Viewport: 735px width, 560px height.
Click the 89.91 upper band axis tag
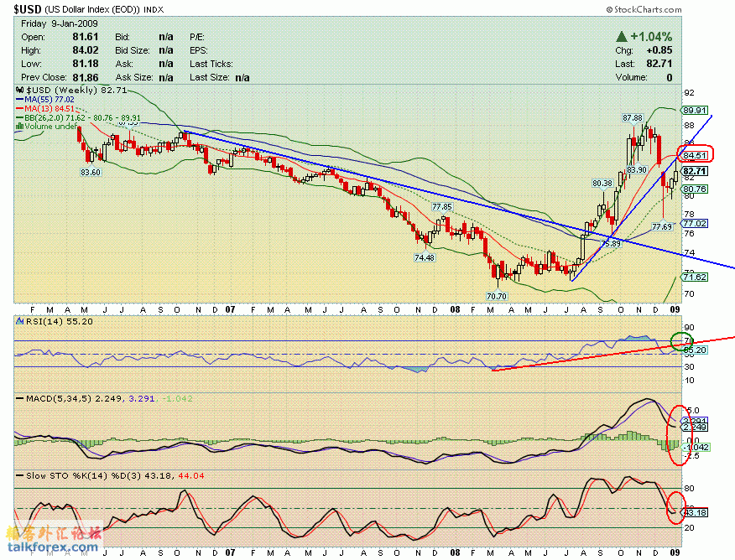pyautogui.click(x=694, y=111)
